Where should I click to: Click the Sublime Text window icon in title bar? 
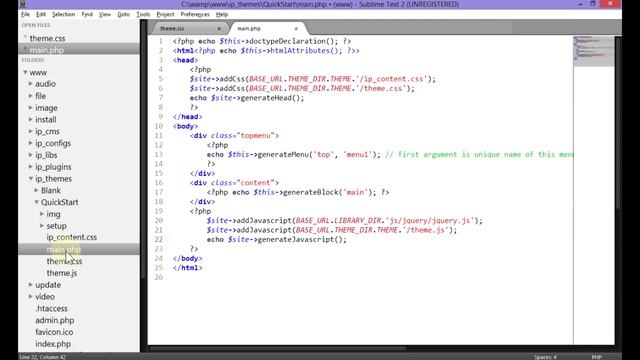click(x=23, y=4)
